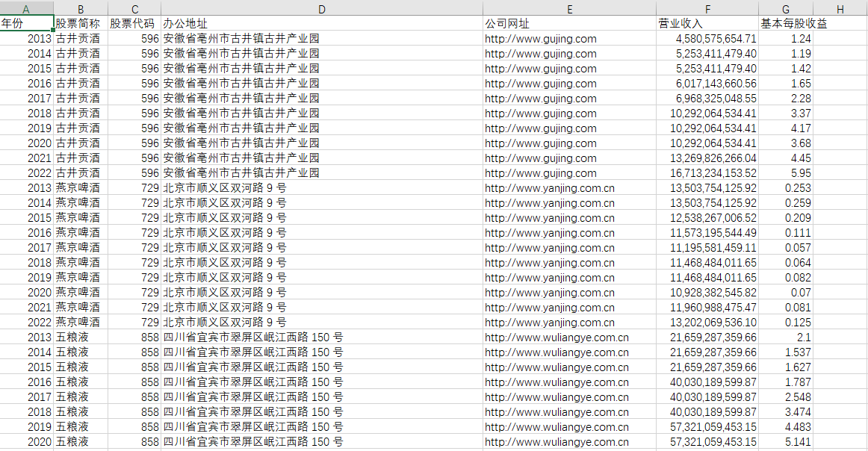Choose the cell with value 5.141
The height and width of the screenshot is (451, 868).
[x=786, y=442]
